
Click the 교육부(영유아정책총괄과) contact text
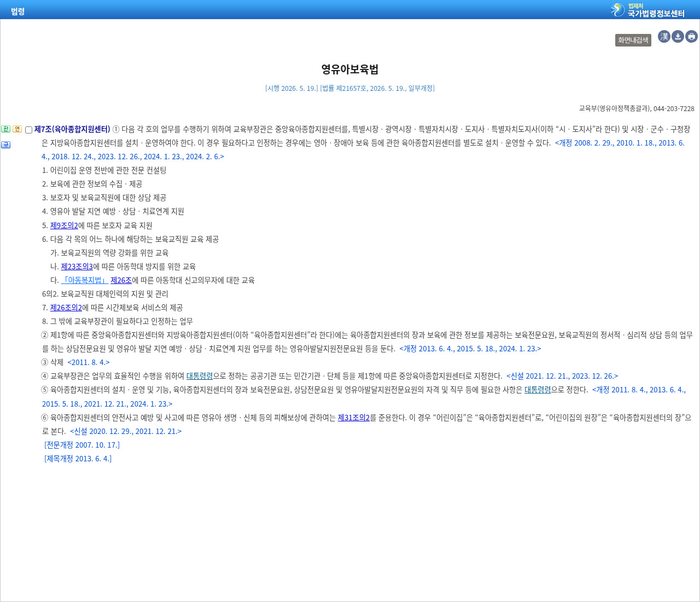pyautogui.click(x=637, y=109)
